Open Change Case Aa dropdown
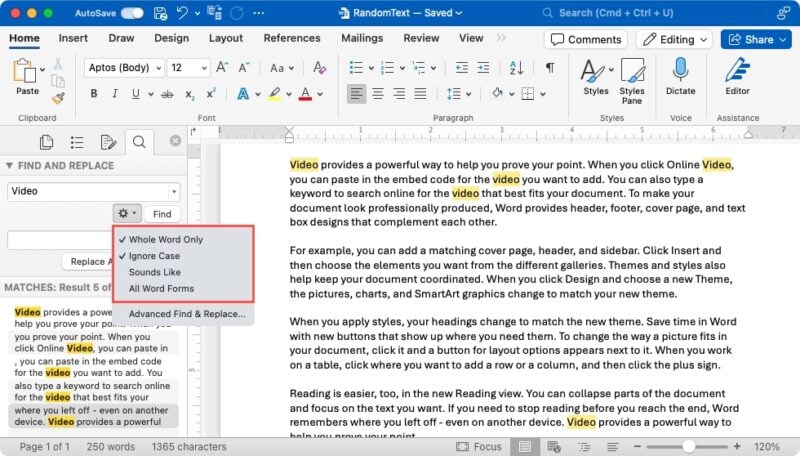Image resolution: width=800 pixels, height=456 pixels. (282, 68)
